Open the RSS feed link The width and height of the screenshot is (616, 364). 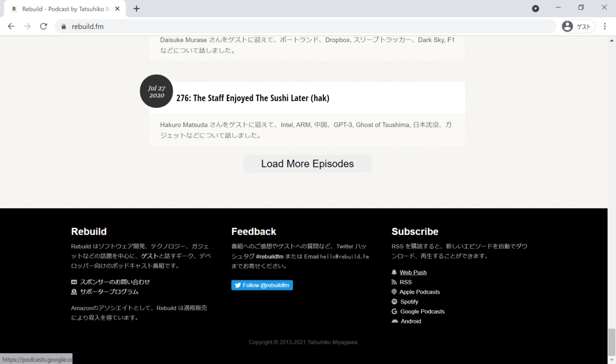[406, 282]
